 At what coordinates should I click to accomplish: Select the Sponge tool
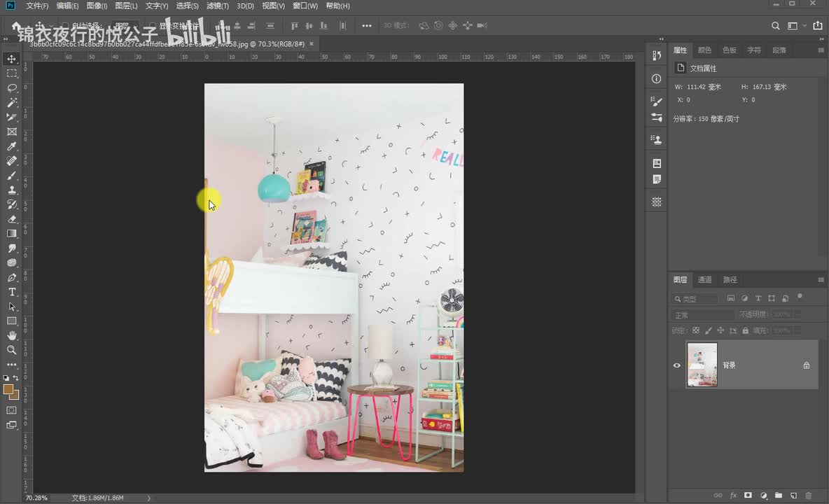click(x=12, y=262)
